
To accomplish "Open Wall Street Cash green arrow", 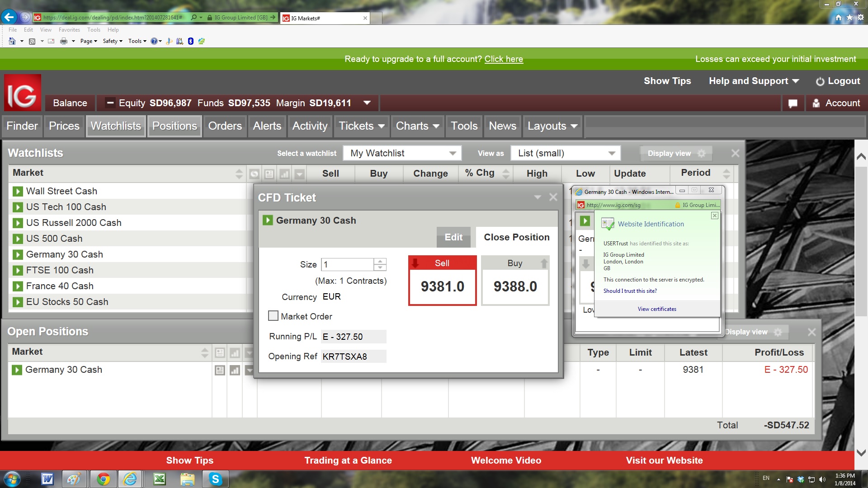I will click(x=18, y=192).
